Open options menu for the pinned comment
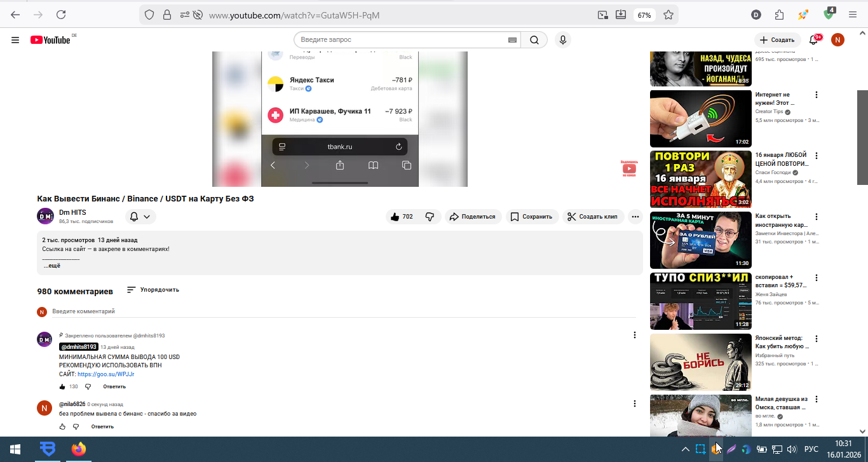 (634, 335)
